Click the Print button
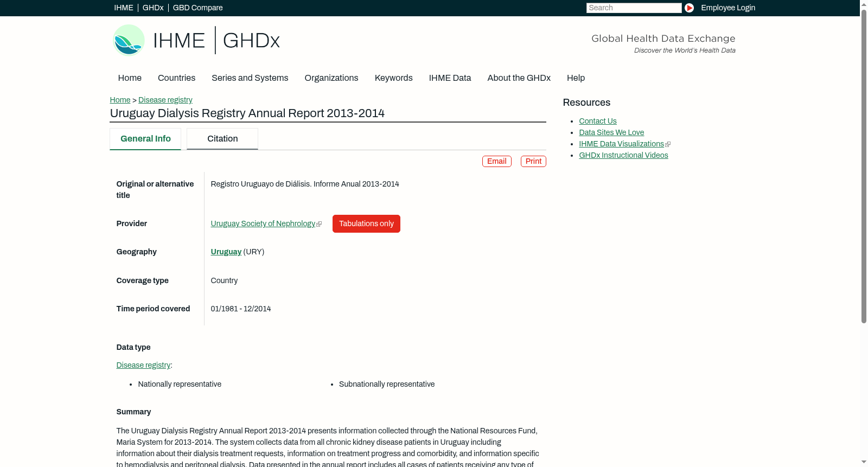The height and width of the screenshot is (467, 868). [533, 161]
